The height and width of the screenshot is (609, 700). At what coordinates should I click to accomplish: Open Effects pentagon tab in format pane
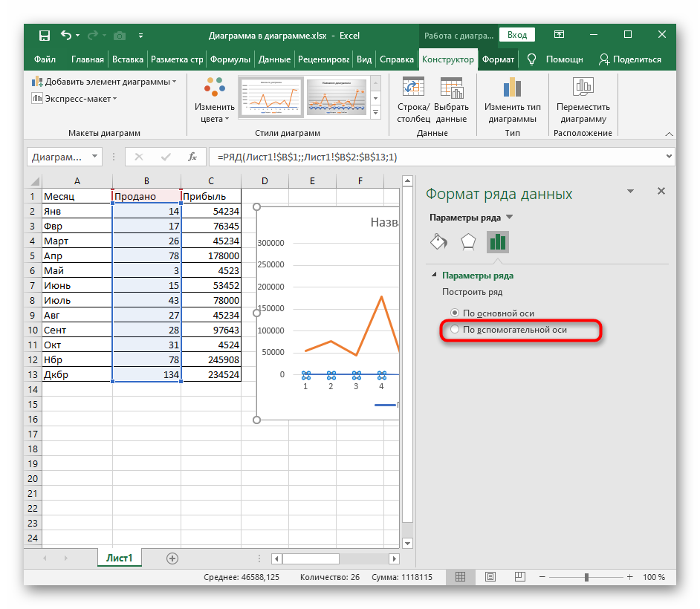coord(468,242)
